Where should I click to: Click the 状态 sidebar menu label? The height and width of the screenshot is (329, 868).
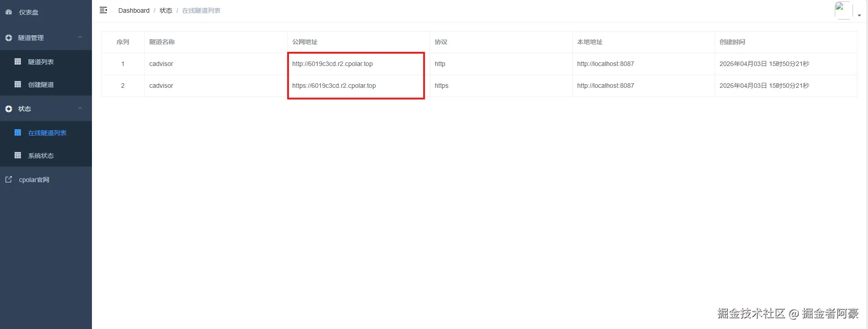tap(25, 109)
